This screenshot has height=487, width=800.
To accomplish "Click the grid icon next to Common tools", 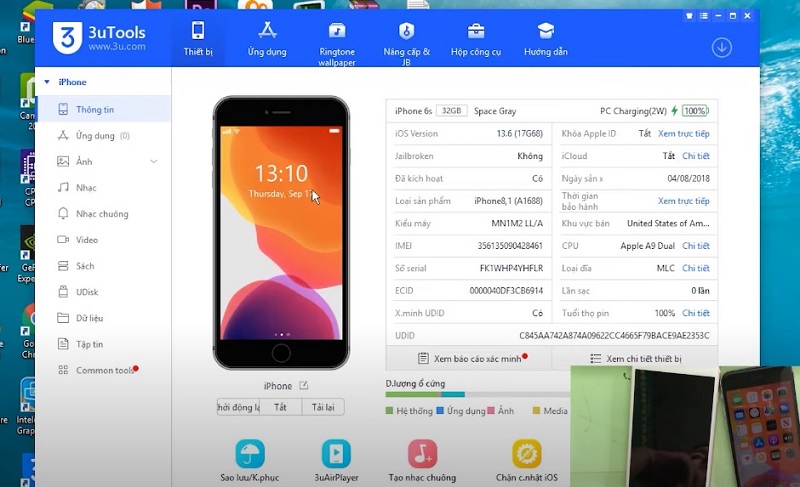I will click(63, 370).
